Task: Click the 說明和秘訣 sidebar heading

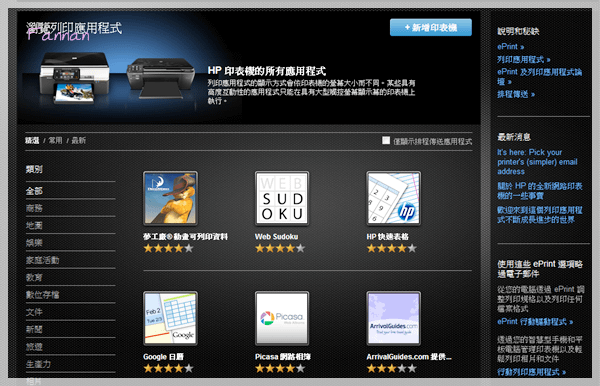Action: 518,31
